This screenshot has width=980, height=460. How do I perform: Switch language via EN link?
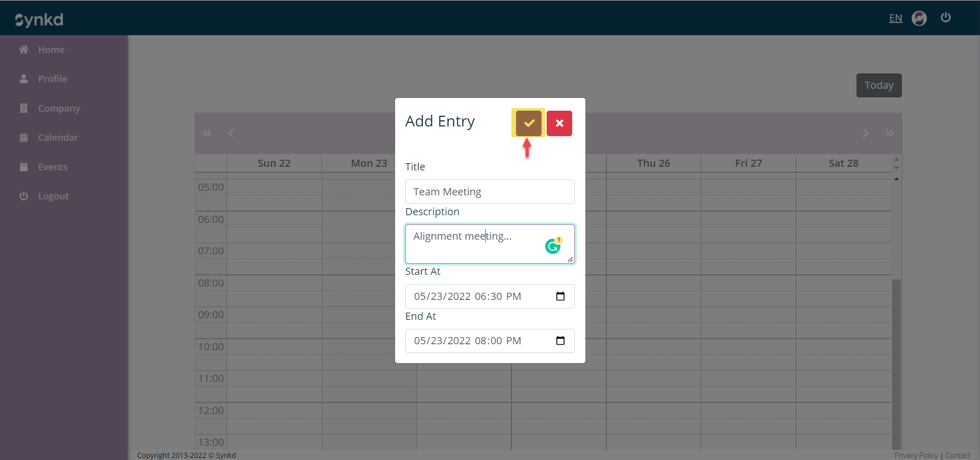click(895, 18)
